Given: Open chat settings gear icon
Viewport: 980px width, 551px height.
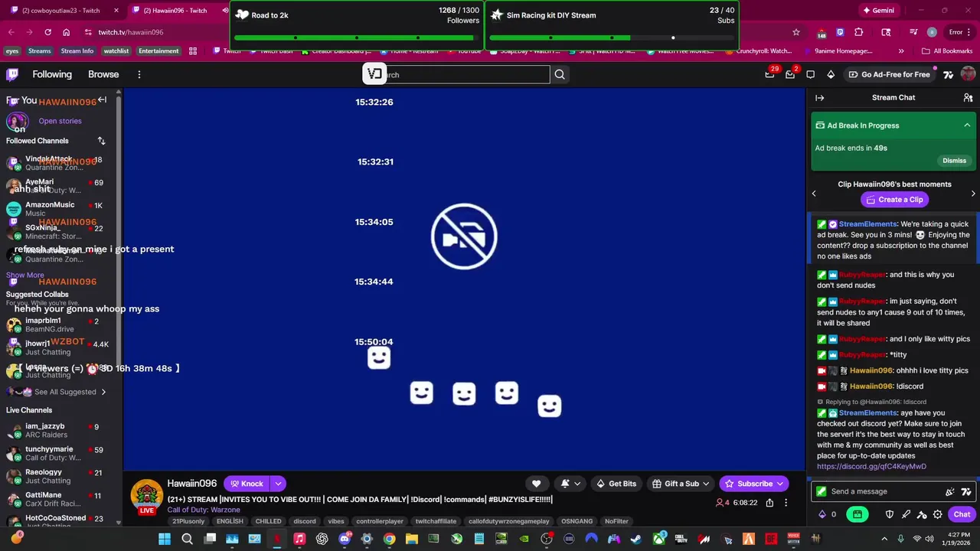Looking at the screenshot, I should click(938, 514).
